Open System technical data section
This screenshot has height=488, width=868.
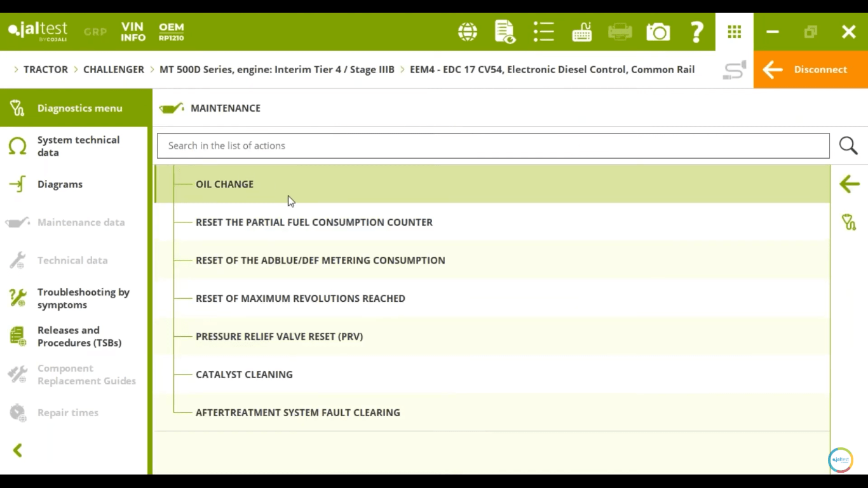pyautogui.click(x=78, y=146)
